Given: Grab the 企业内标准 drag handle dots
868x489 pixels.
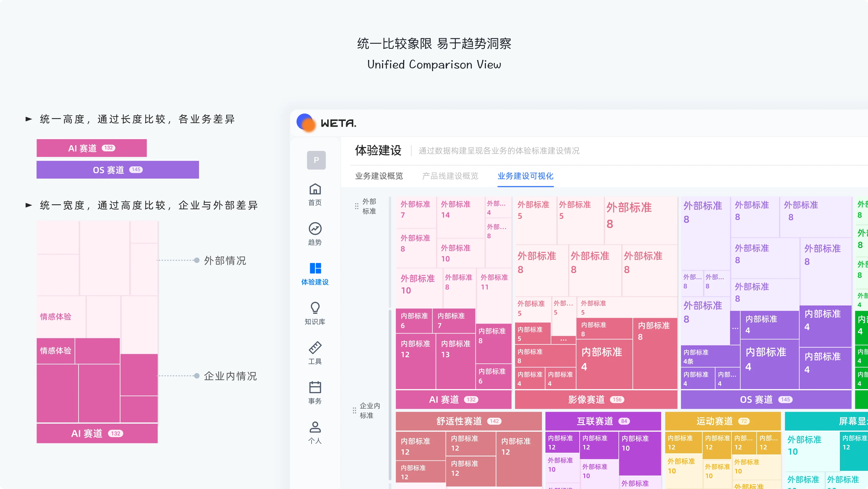Looking at the screenshot, I should pyautogui.click(x=354, y=411).
